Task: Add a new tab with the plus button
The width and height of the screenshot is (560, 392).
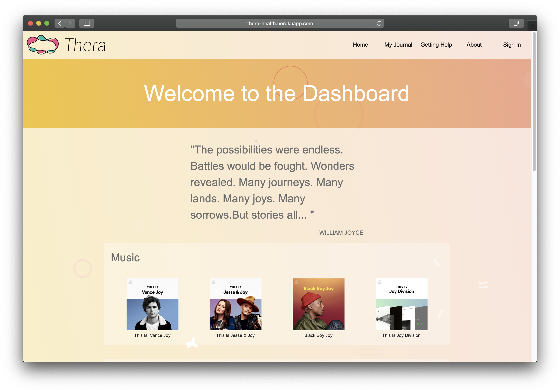Action: pos(532,26)
